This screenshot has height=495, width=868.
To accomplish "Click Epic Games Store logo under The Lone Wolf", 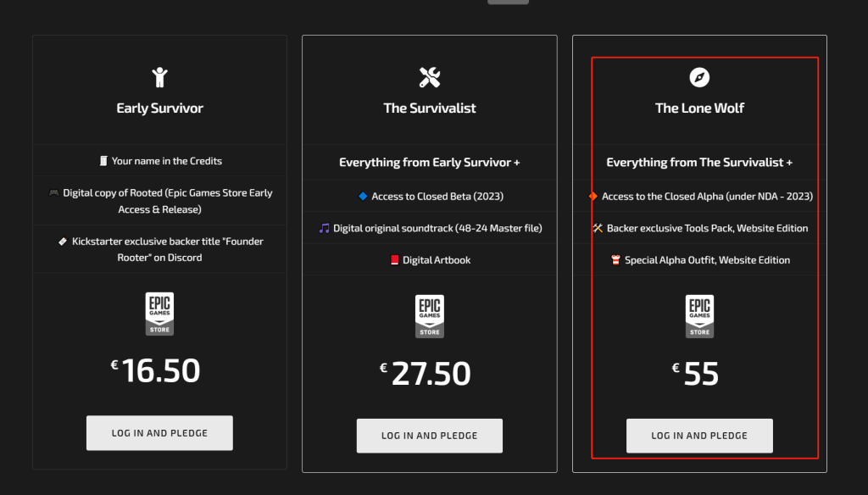I will tap(699, 316).
